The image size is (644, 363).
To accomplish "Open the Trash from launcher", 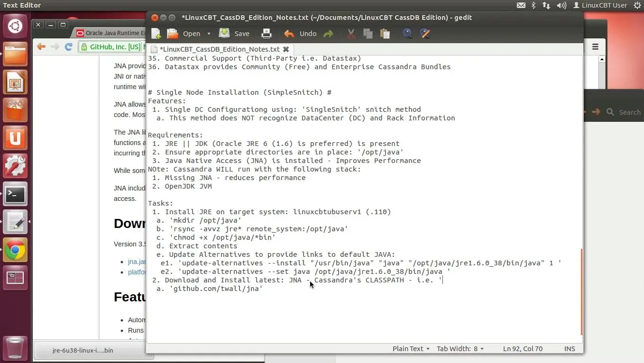I will (x=15, y=347).
